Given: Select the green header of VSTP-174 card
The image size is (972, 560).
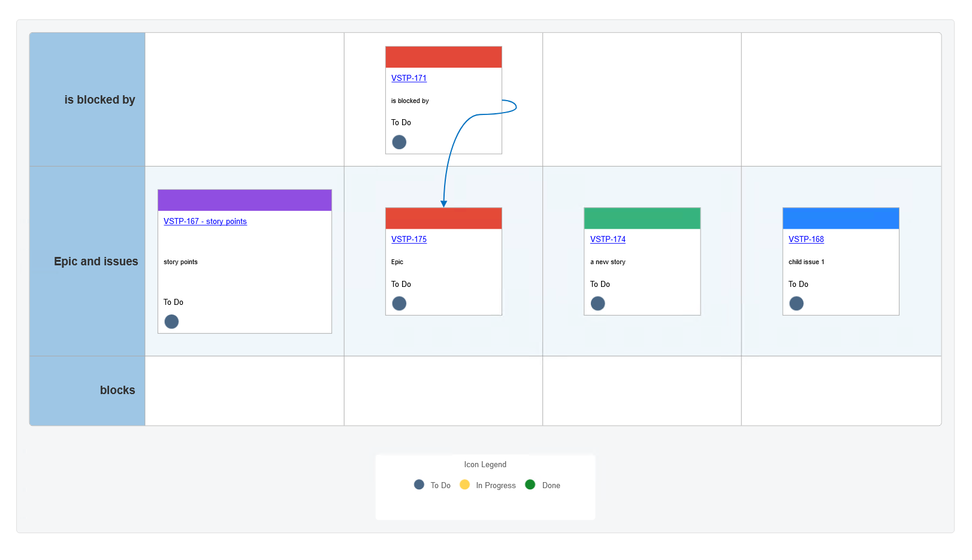Looking at the screenshot, I should pos(642,218).
